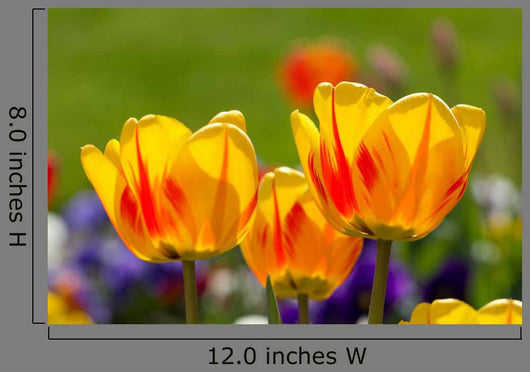Click the tulip photo preview image
530x372 pixels.
tap(285, 166)
